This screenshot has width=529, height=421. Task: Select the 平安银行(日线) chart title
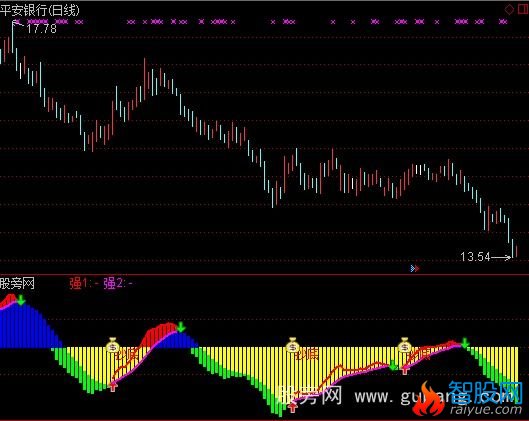(40, 10)
